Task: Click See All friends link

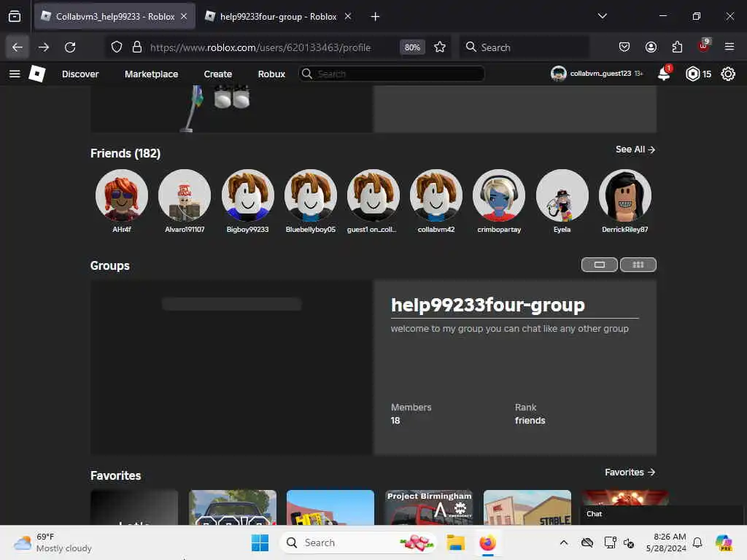Action: coord(635,149)
